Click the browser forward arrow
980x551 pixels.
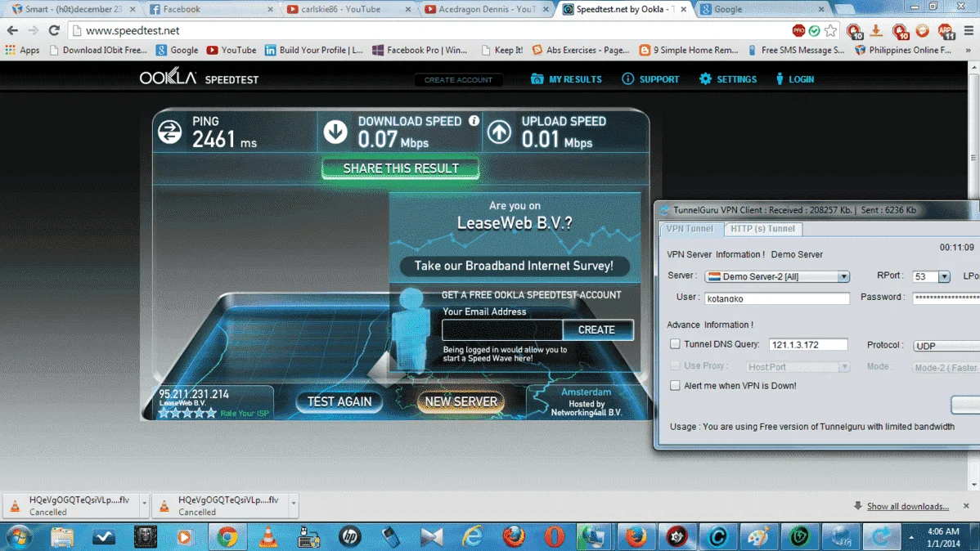pos(33,30)
